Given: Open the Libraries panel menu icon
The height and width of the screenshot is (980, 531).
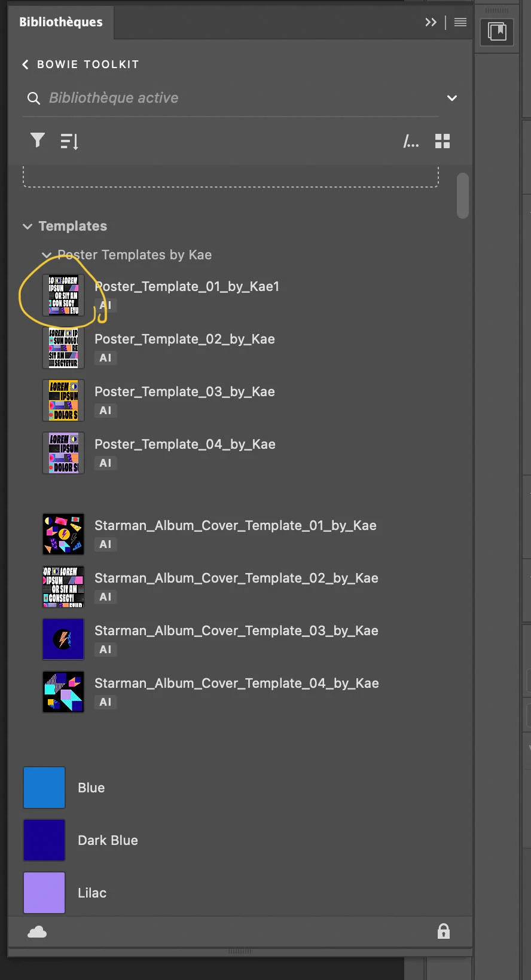Looking at the screenshot, I should tap(460, 22).
